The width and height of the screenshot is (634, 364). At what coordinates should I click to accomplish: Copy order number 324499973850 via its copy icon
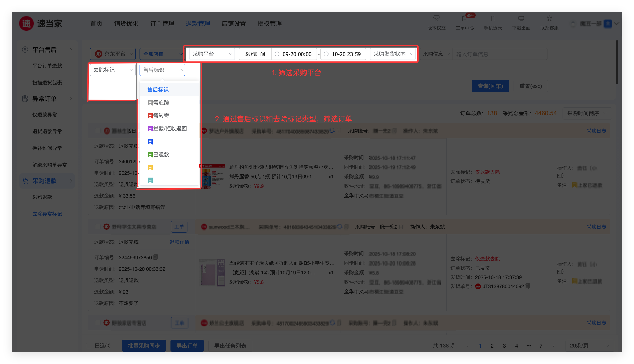pyautogui.click(x=156, y=257)
